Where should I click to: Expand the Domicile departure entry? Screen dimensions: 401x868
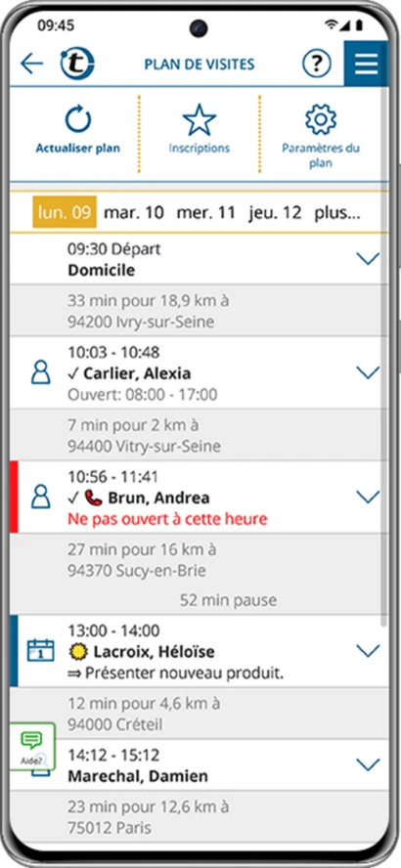pyautogui.click(x=368, y=258)
